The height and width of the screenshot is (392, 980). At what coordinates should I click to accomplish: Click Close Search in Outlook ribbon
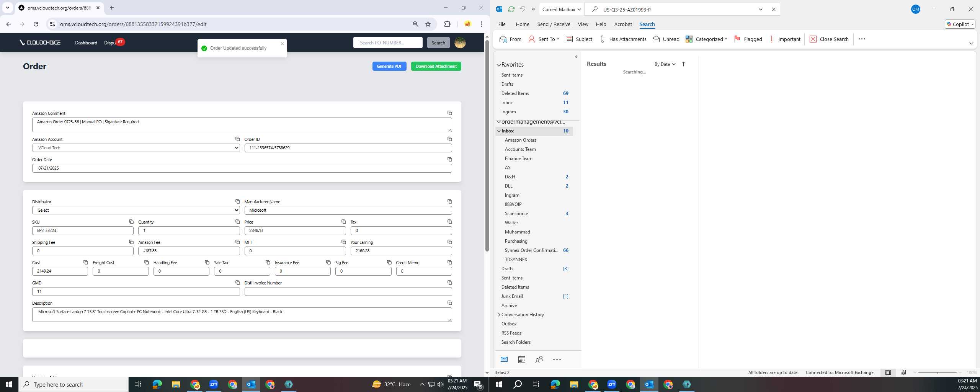click(829, 39)
